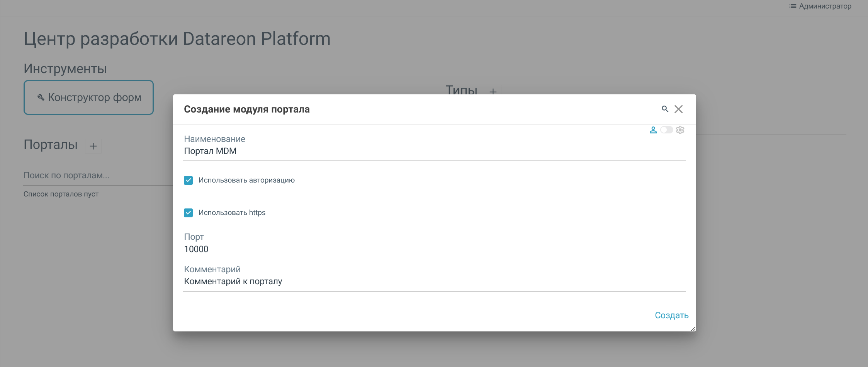Click the user profile icon in dialog
The width and height of the screenshot is (868, 367).
[653, 130]
